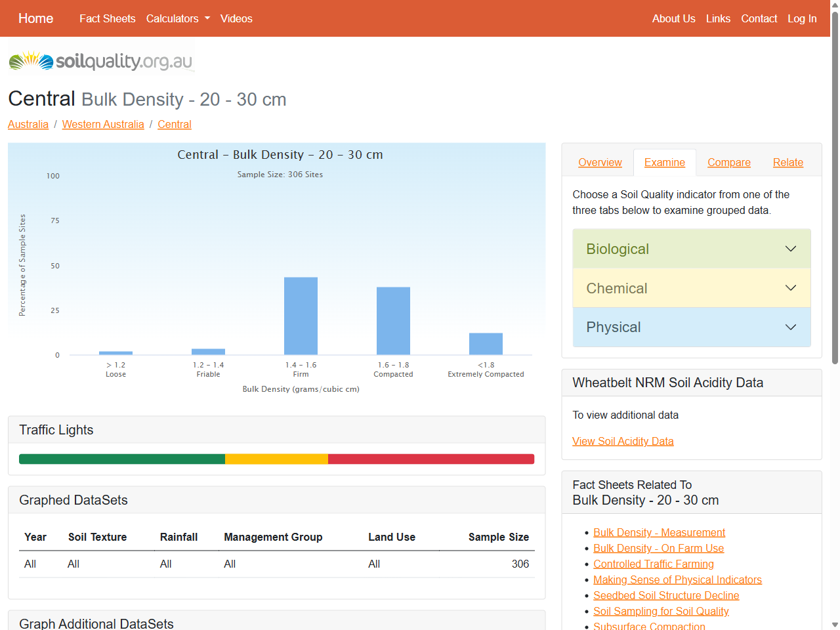Switch to the Overview tab
Image resolution: width=840 pixels, height=630 pixels.
click(599, 162)
